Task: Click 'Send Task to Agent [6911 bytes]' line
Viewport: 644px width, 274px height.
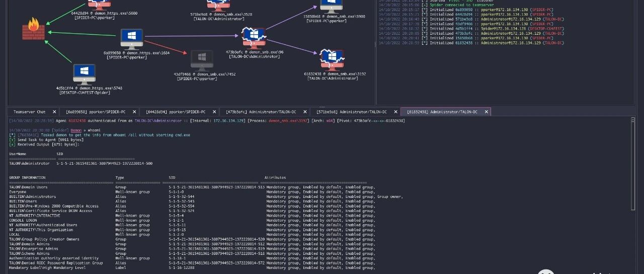Action: click(46, 140)
